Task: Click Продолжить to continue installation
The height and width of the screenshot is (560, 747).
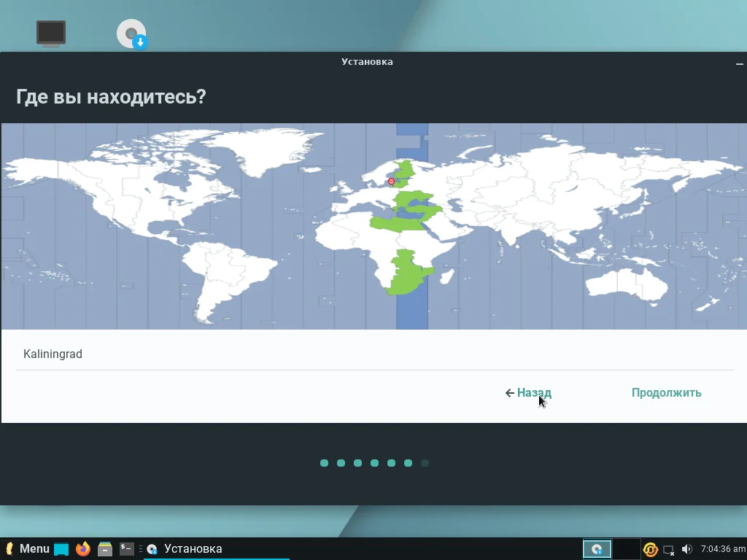Action: (x=666, y=393)
